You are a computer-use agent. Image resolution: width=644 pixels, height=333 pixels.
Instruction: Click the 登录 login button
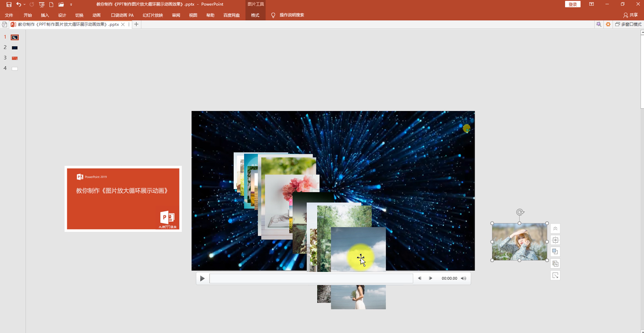(572, 4)
